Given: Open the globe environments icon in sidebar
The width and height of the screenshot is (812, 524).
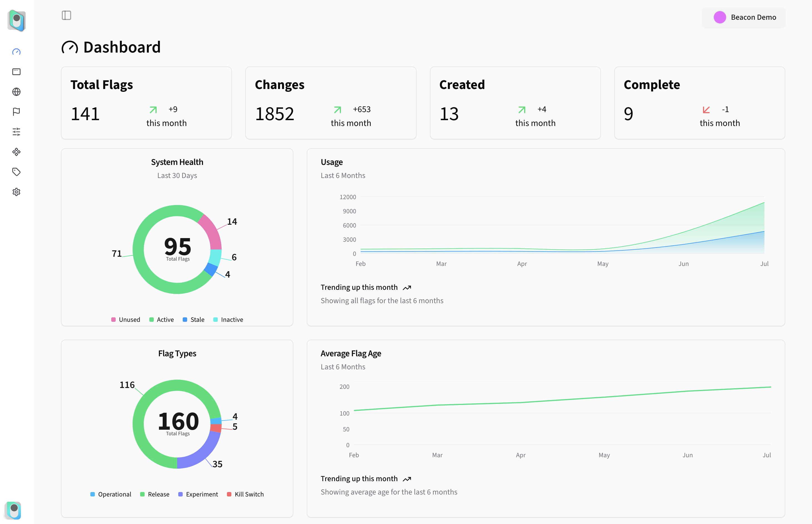Looking at the screenshot, I should (x=16, y=92).
